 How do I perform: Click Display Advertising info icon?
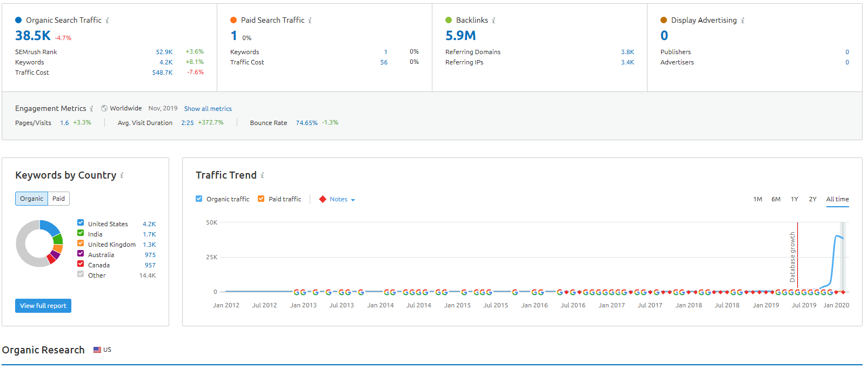point(743,21)
